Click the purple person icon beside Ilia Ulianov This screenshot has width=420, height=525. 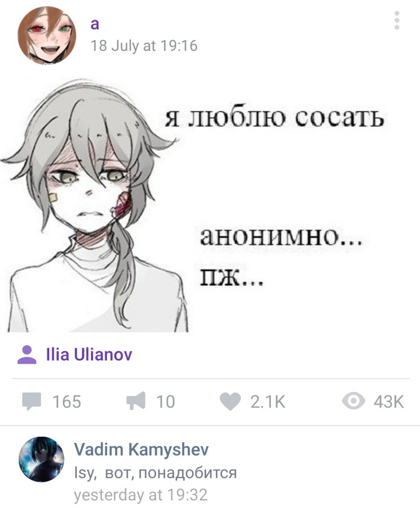pyautogui.click(x=27, y=355)
